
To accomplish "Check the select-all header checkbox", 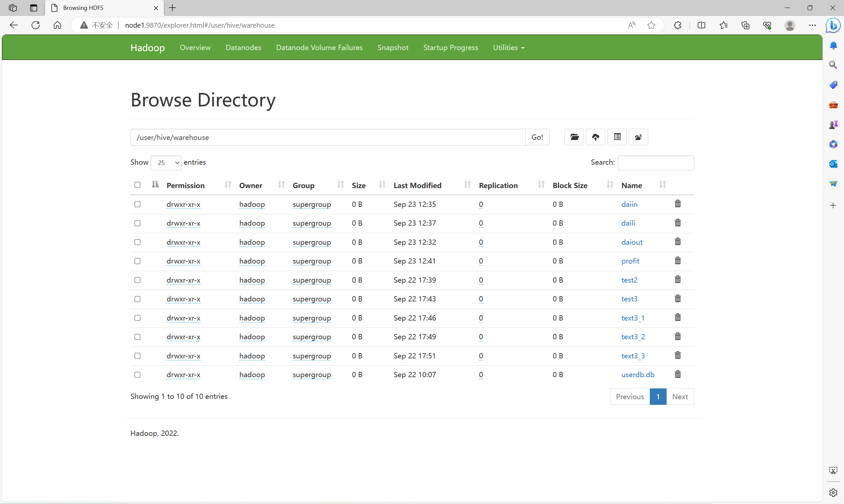I will (x=137, y=184).
